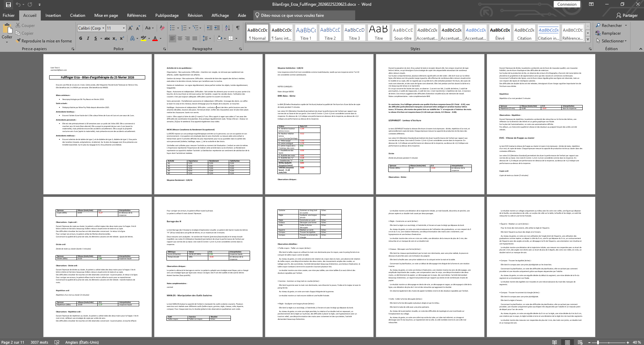The width and height of the screenshot is (644, 345).
Task: Toggle italic (I) formatting
Action: coord(88,38)
